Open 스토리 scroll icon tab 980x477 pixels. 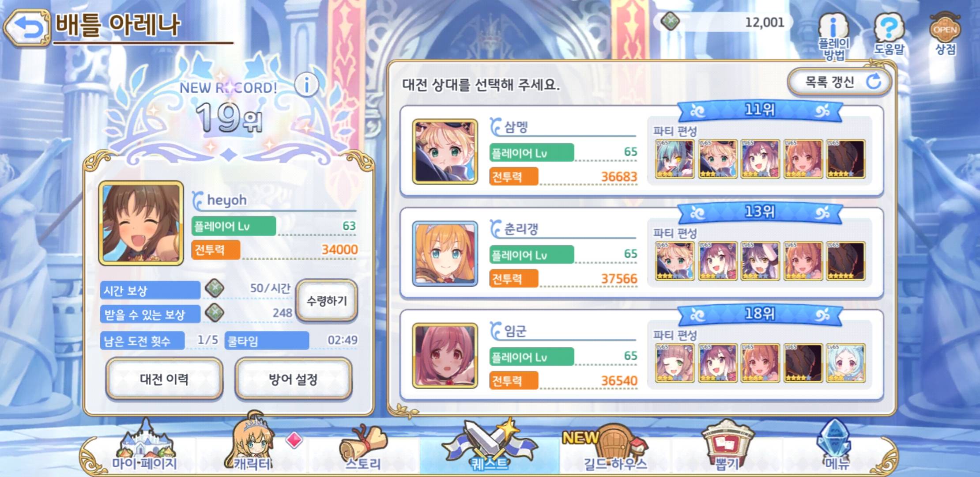coord(363,446)
